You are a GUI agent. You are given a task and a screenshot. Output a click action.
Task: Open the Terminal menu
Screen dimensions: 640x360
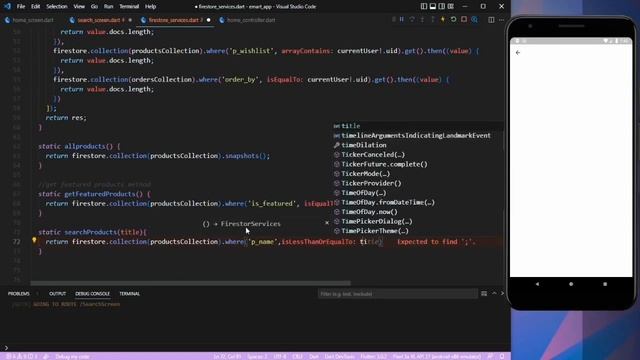pos(129,7)
